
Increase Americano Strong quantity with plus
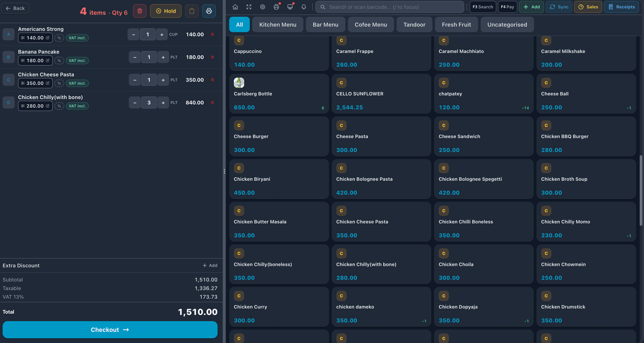click(x=162, y=35)
